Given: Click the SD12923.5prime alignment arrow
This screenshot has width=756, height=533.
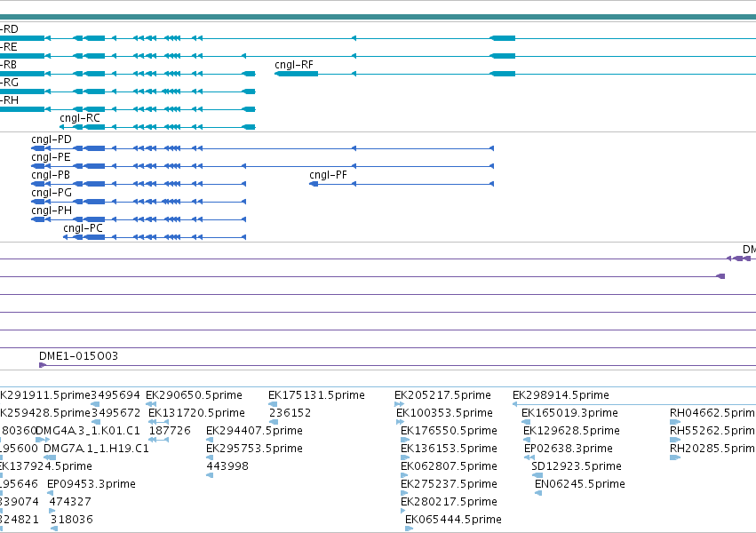Looking at the screenshot, I should (x=537, y=475).
